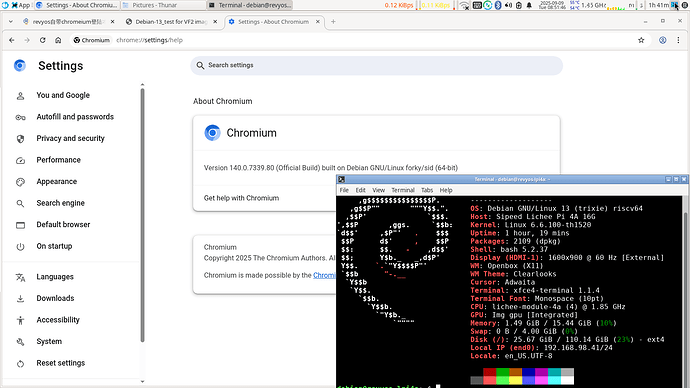Open Performance settings section
Viewport: 690px width, 388px height.
pyautogui.click(x=59, y=160)
